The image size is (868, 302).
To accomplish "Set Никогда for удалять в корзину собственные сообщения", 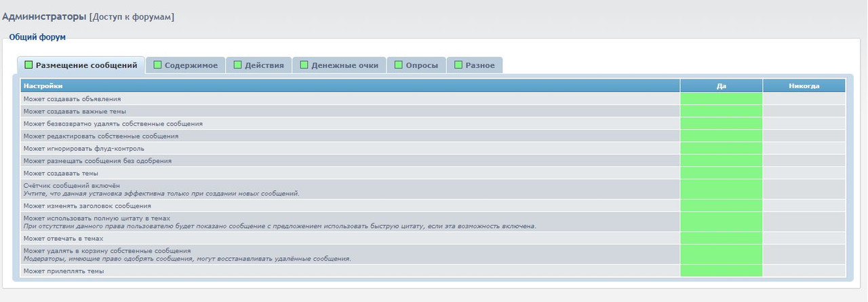I will pos(804,254).
